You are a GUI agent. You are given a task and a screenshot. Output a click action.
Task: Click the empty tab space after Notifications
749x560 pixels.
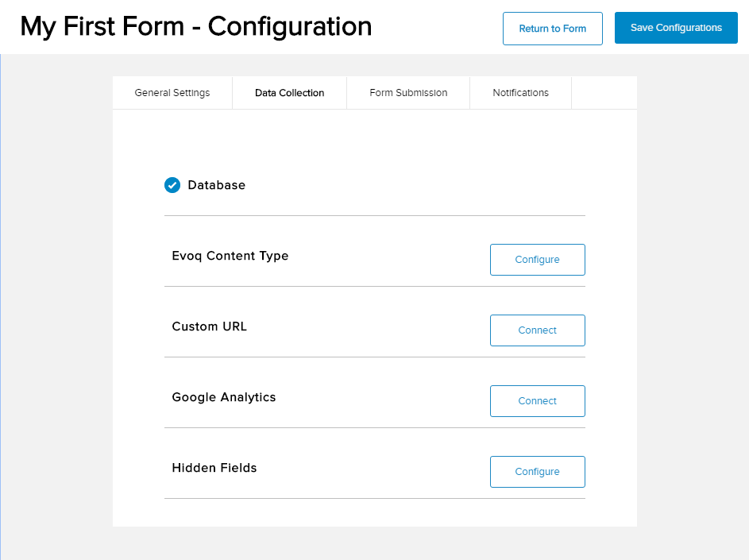[604, 93]
